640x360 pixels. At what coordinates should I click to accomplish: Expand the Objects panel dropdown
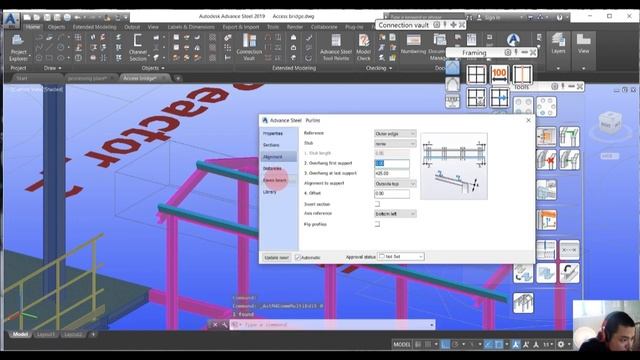point(153,68)
